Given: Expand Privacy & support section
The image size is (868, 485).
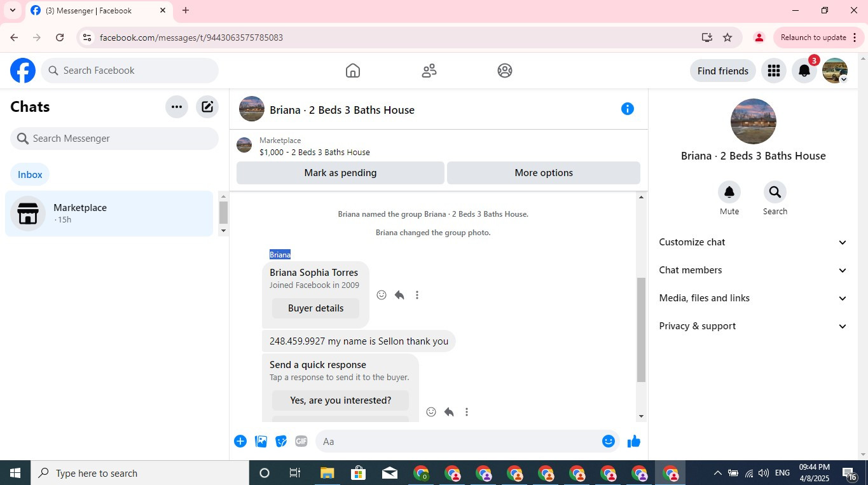Looking at the screenshot, I should point(754,326).
